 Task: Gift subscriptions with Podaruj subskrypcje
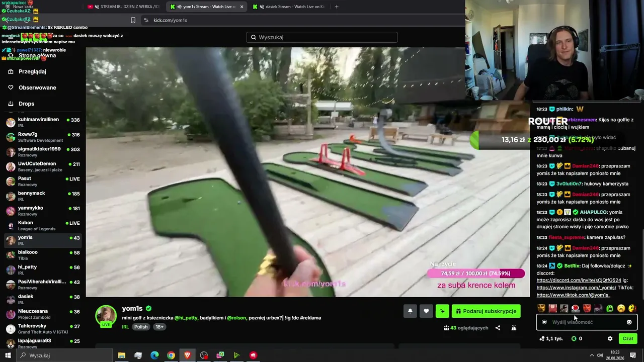tap(486, 311)
